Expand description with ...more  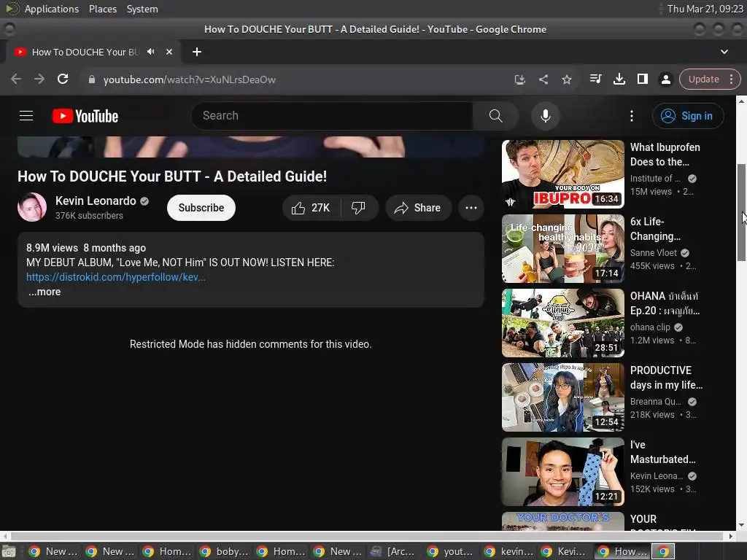(x=44, y=292)
